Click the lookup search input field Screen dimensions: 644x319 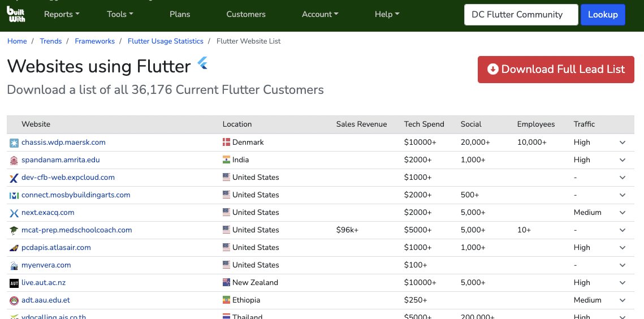click(521, 14)
